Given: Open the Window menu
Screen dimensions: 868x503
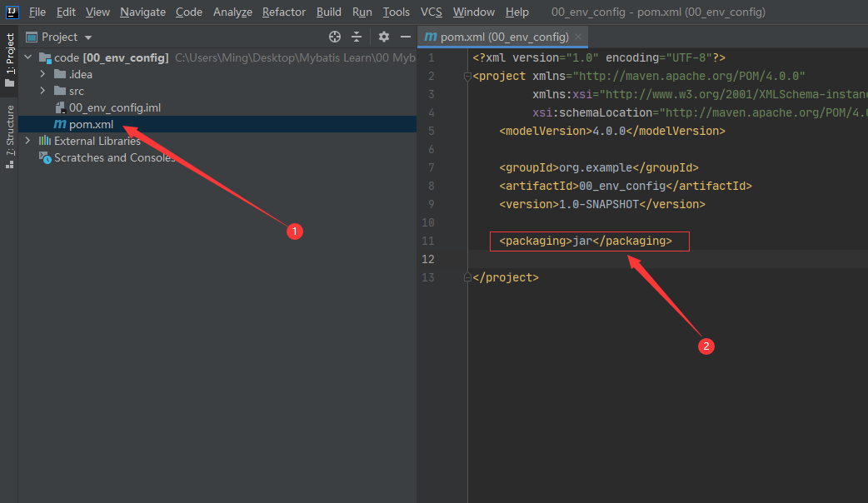Looking at the screenshot, I should (x=474, y=12).
